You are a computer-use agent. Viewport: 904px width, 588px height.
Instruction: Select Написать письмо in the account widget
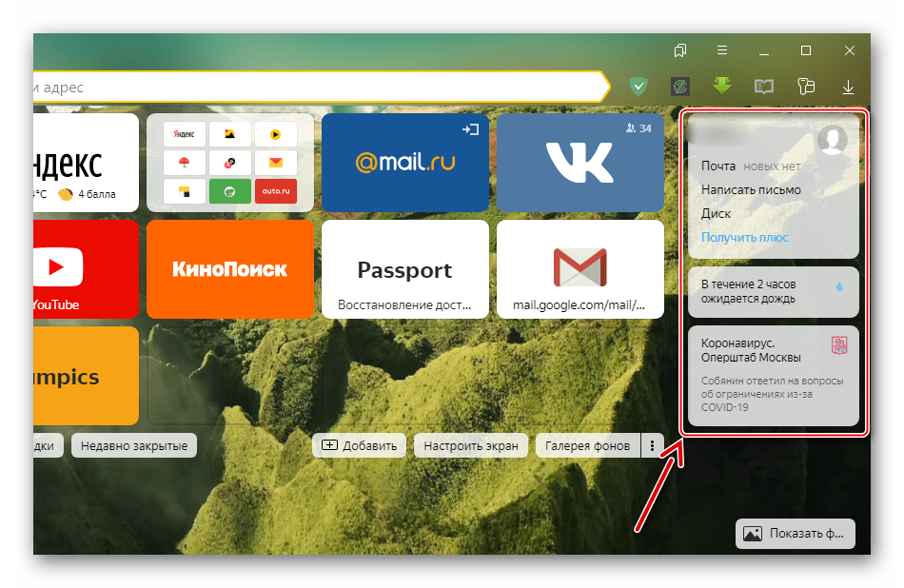click(751, 189)
